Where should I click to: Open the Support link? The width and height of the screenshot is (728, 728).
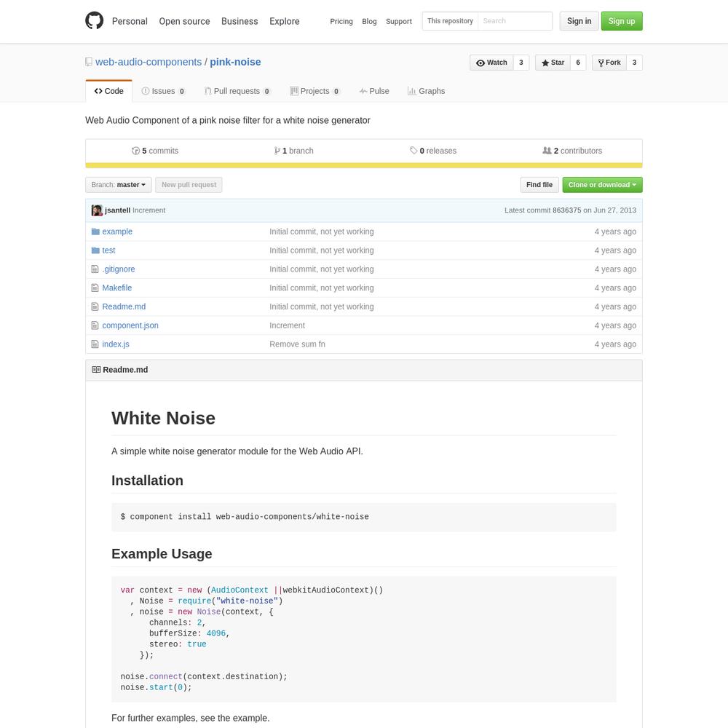(399, 21)
